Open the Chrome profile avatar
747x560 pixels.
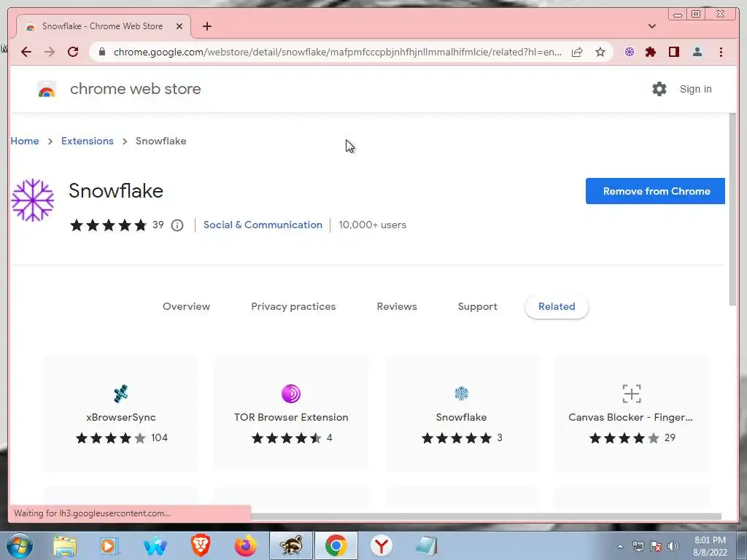(697, 52)
